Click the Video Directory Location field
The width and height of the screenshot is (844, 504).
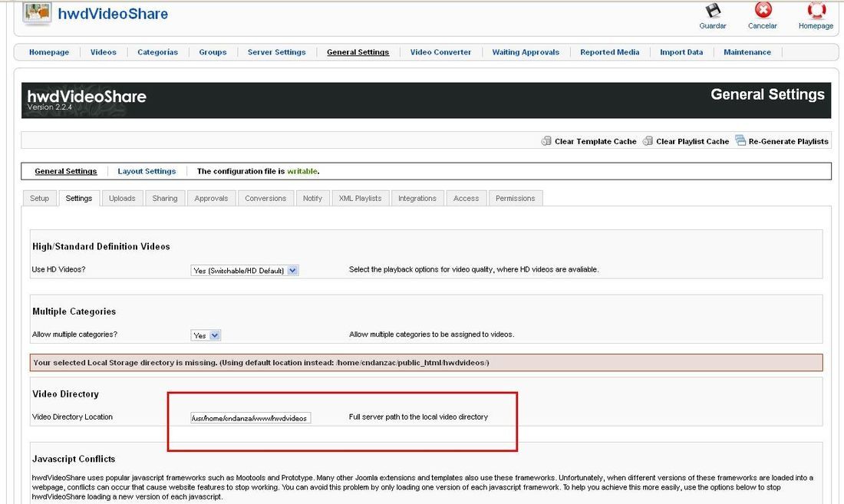tap(250, 418)
